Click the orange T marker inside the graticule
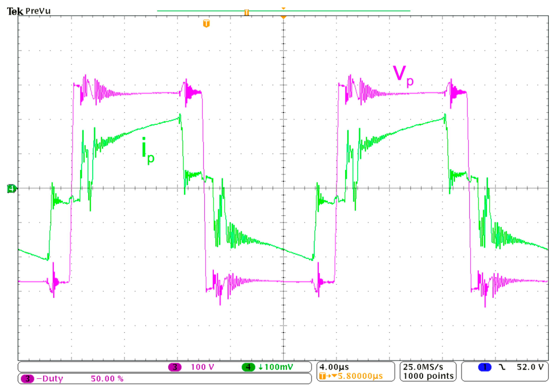Screen dimensions: 554x392 [206, 24]
